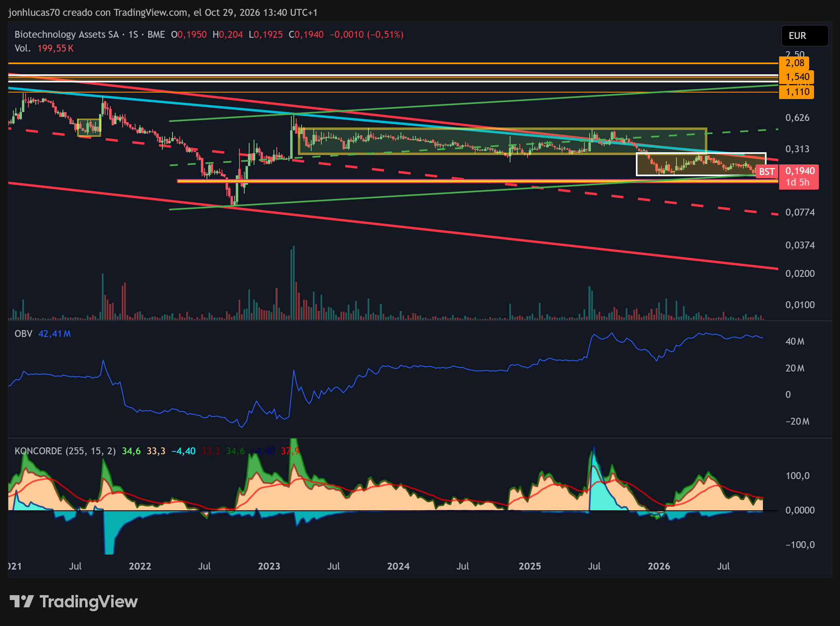
Task: Click the opening price O0,1950 value
Action: tap(189, 35)
